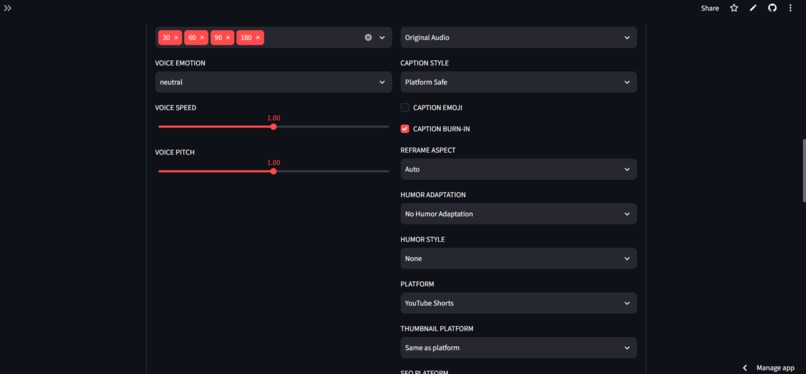
Task: Click the CAPTION EMOJI label text
Action: point(437,108)
